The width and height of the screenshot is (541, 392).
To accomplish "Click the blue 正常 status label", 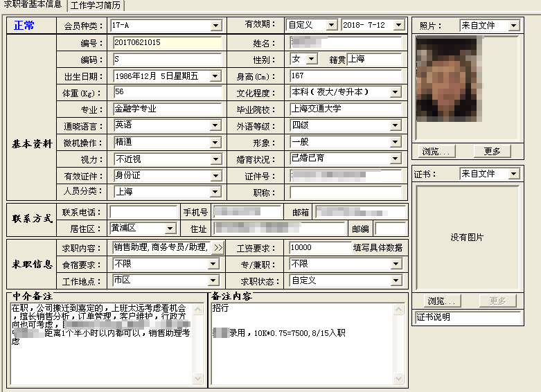I will point(24,26).
